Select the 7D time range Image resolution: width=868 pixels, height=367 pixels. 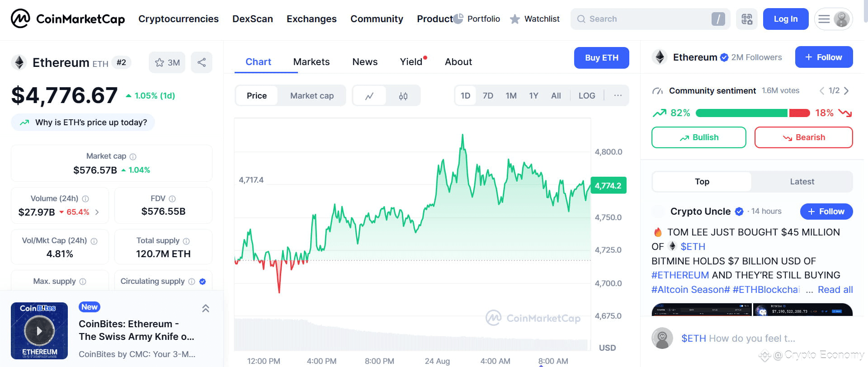[x=488, y=96]
